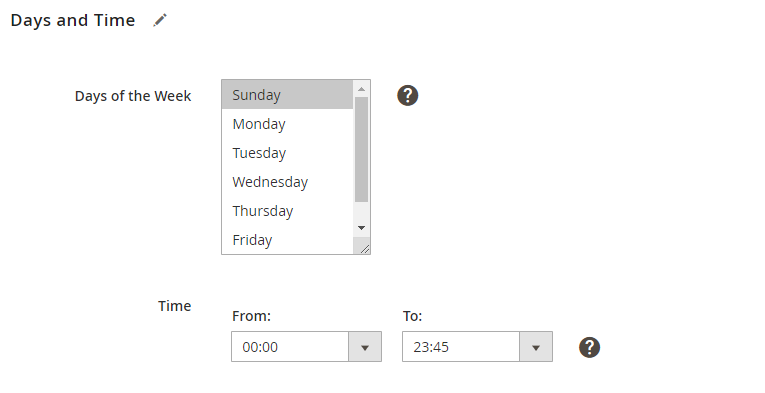Click the days list scrollbar thumb
Viewport: 765px width, 393px height.
(x=361, y=149)
